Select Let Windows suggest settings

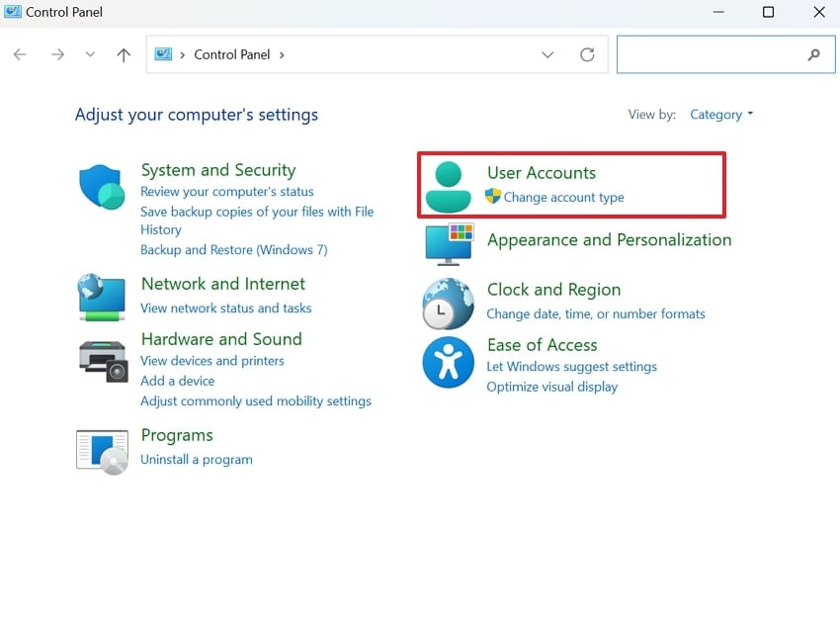tap(571, 366)
